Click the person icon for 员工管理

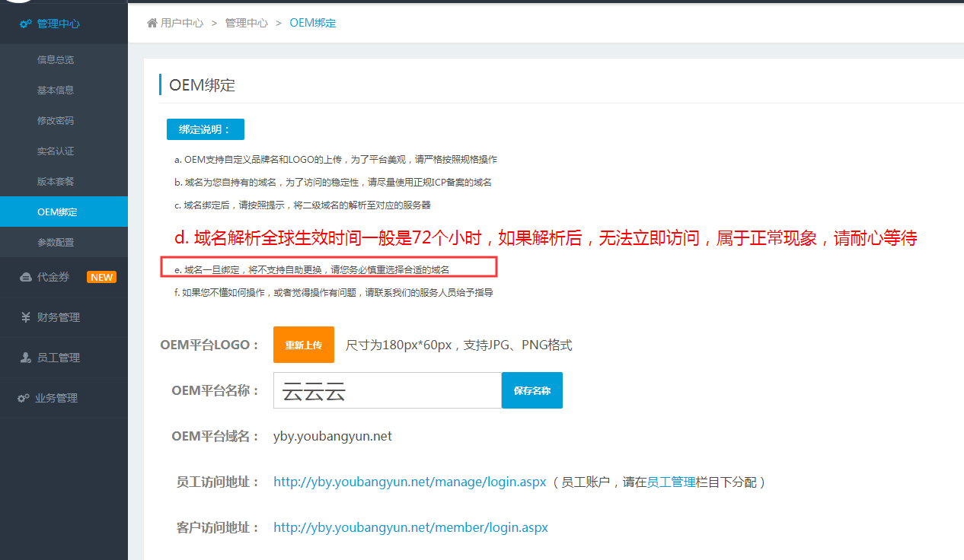coord(25,358)
